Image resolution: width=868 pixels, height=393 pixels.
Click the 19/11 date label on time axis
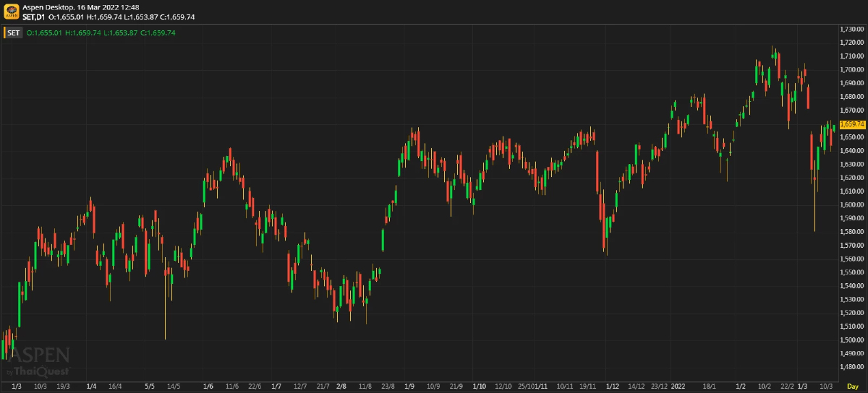(x=587, y=386)
